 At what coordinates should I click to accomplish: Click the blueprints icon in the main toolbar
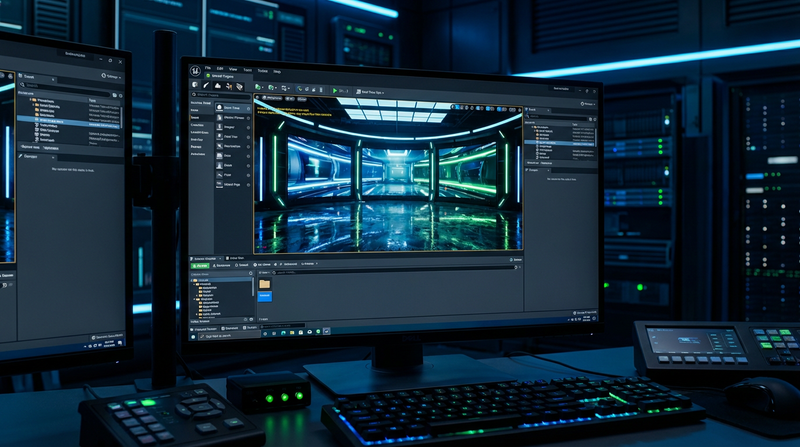pos(270,88)
